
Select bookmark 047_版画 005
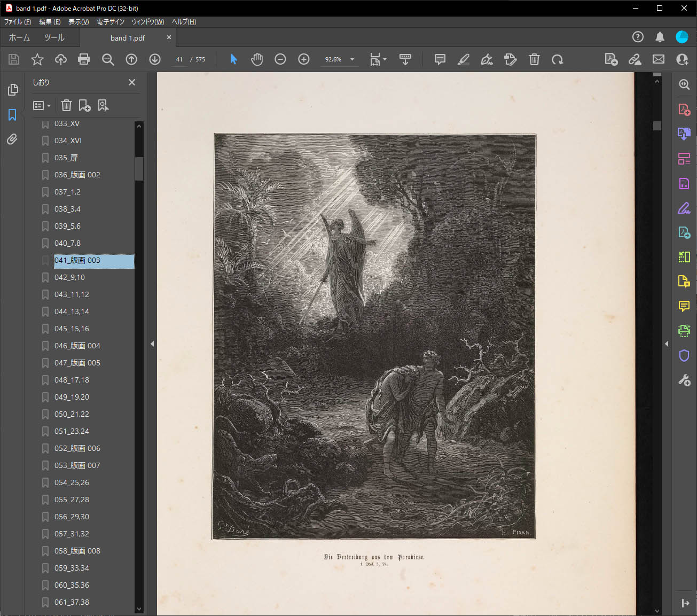(x=77, y=363)
